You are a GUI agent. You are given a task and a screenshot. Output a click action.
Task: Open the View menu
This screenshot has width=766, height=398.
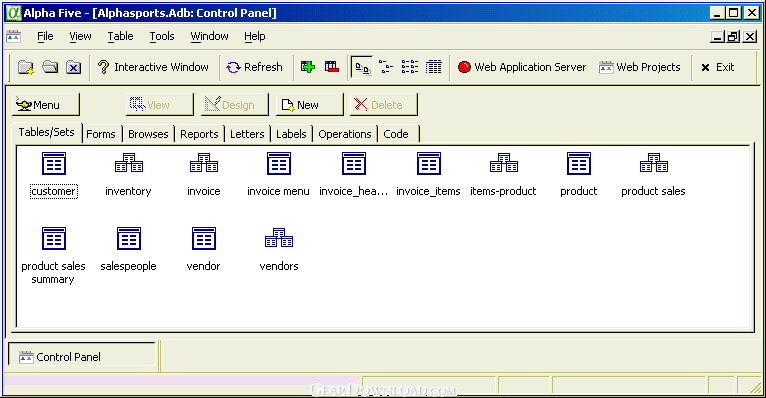pyautogui.click(x=80, y=36)
